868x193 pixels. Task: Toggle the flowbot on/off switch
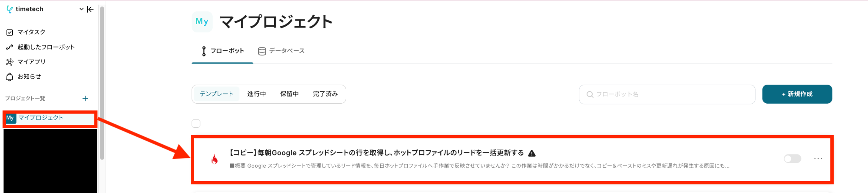point(792,159)
